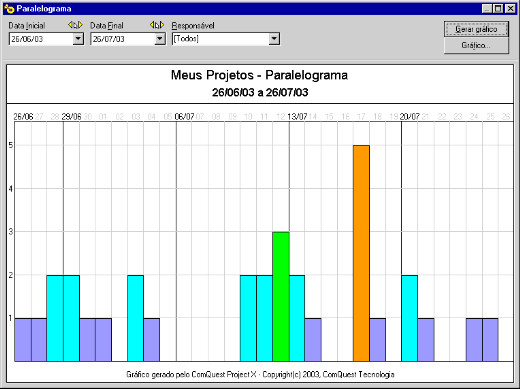
Task: Click the Gráfico... button
Action: (476, 45)
